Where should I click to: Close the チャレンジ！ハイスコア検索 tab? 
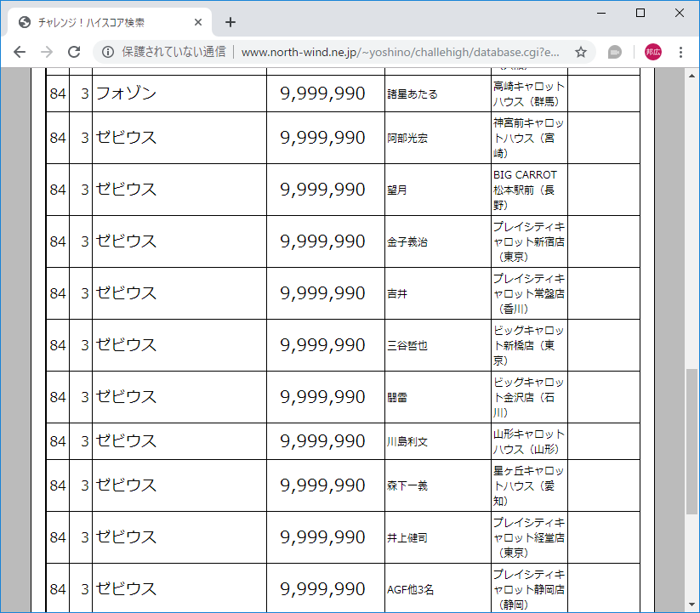coord(198,22)
